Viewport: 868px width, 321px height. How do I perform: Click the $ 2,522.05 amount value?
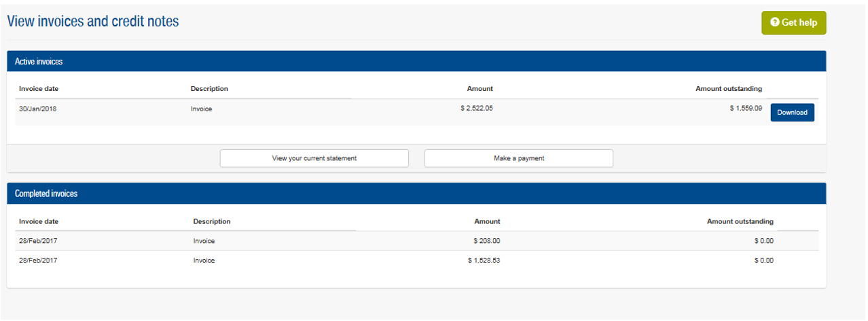coord(476,108)
